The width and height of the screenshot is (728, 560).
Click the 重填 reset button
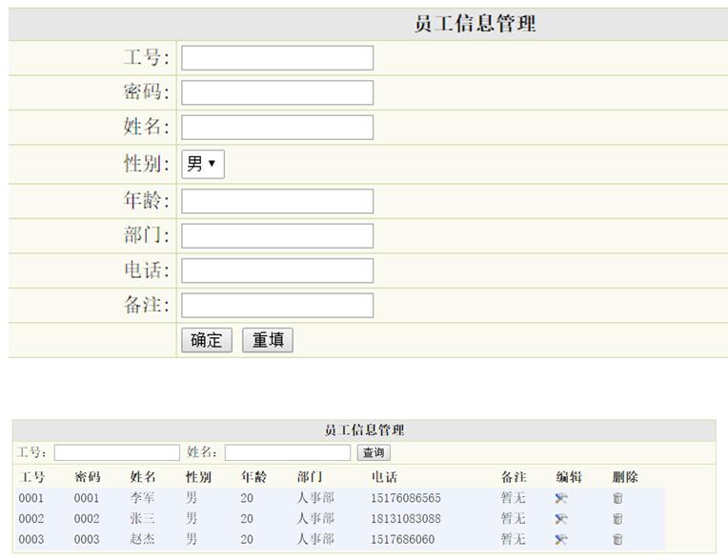268,340
